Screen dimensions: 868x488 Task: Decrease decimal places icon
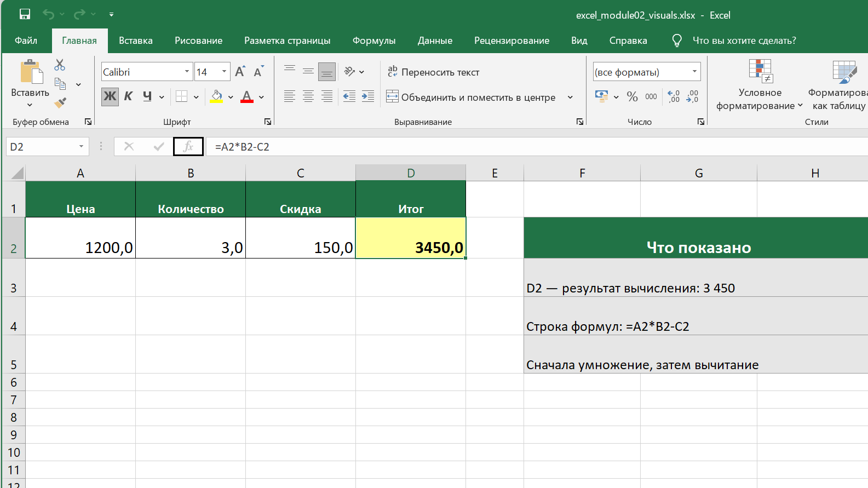pos(693,97)
